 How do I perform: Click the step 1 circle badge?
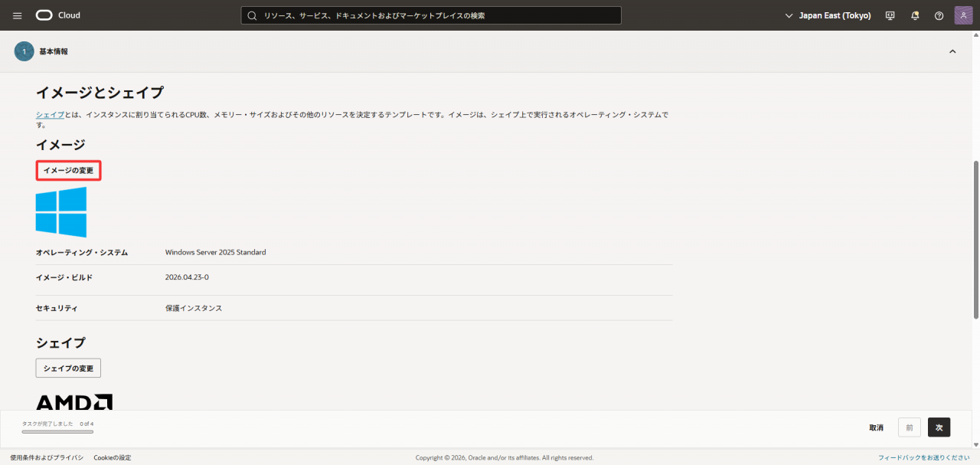[24, 51]
